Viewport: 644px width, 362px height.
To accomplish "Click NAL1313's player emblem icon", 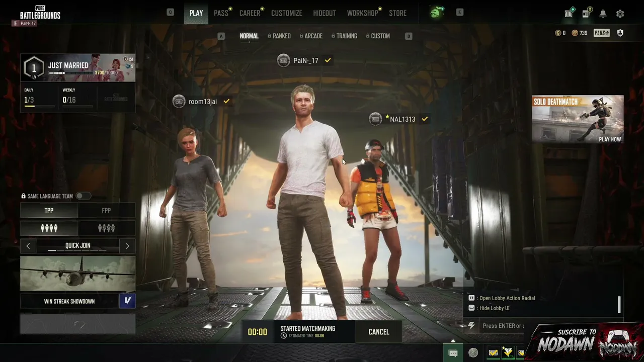I will tap(375, 119).
